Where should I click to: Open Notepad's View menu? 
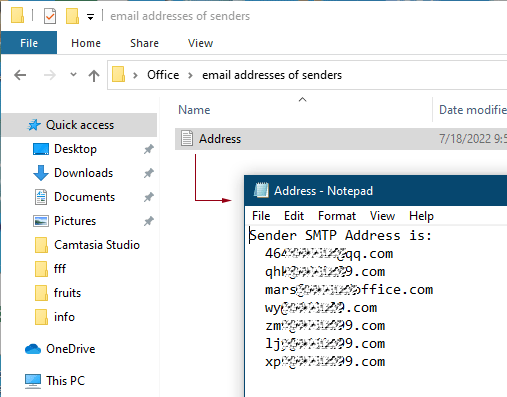click(x=382, y=216)
